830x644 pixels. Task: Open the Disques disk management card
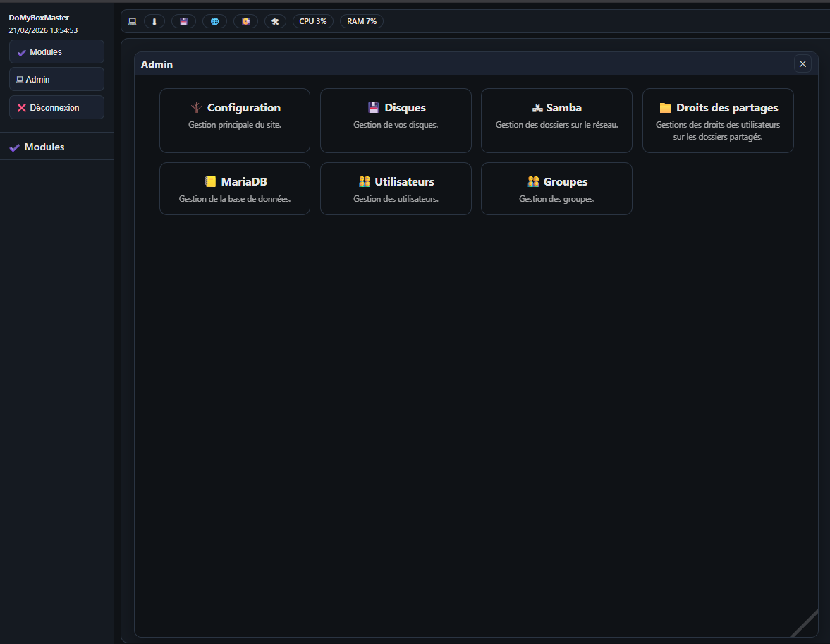point(396,120)
